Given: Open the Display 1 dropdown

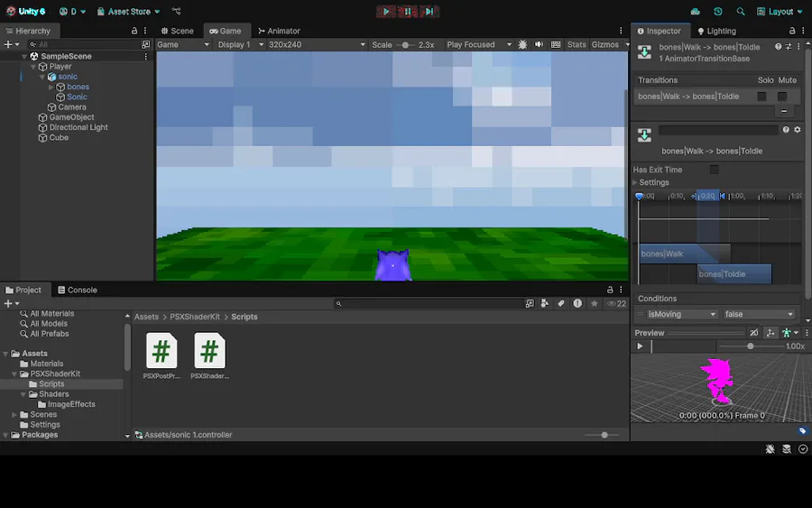Looking at the screenshot, I should coord(240,44).
